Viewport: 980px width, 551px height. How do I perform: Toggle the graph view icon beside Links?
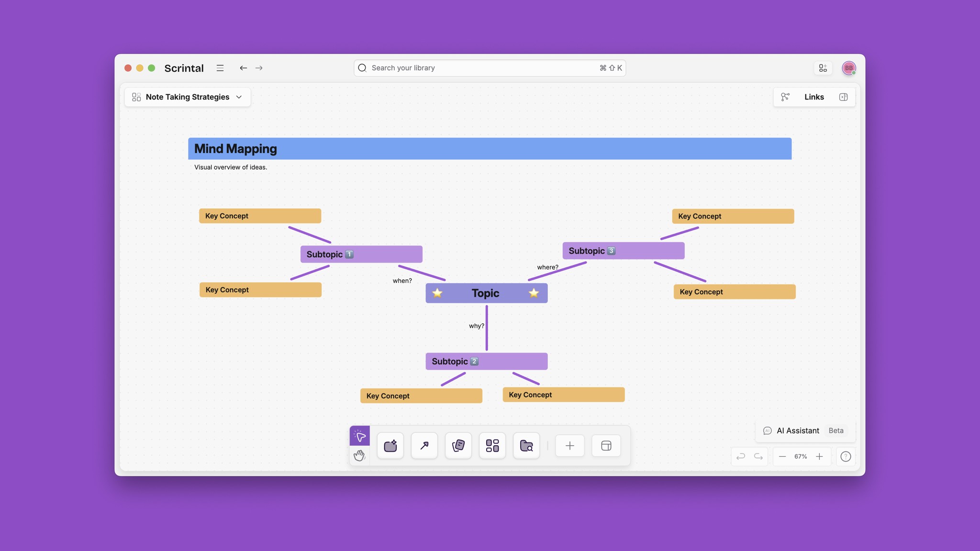coord(785,97)
